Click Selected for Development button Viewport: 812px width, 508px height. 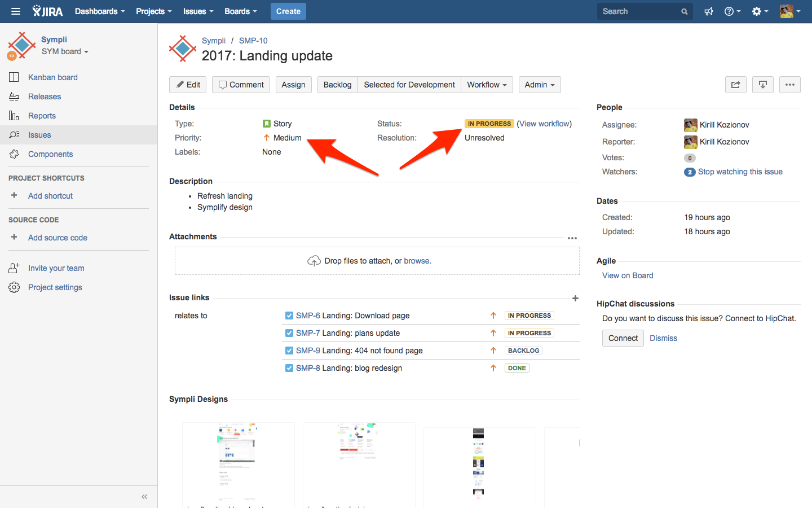point(409,85)
